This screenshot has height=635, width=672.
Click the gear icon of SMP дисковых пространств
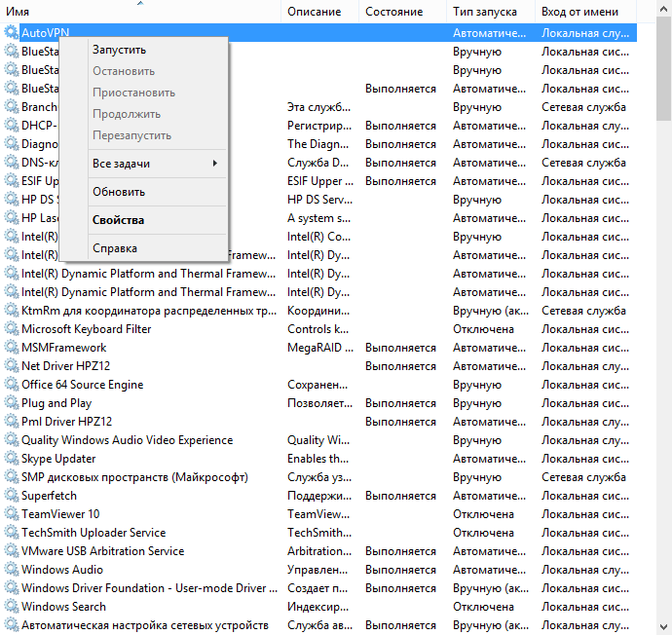[x=11, y=477]
